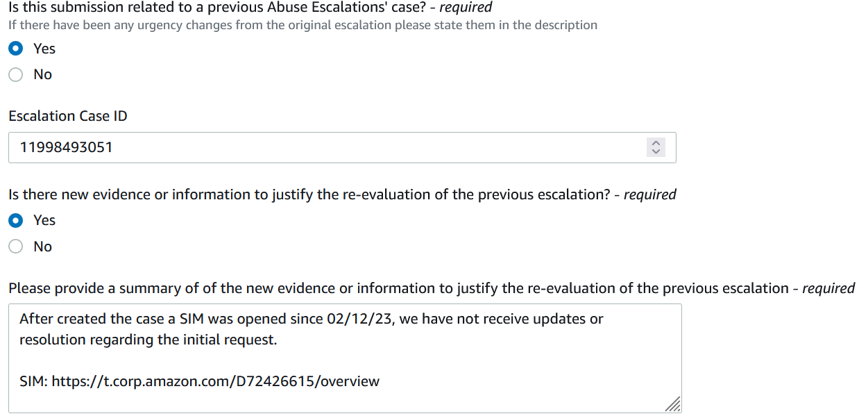
Task: Select No radio for previous Abuse Escalations case
Action: coord(16,74)
